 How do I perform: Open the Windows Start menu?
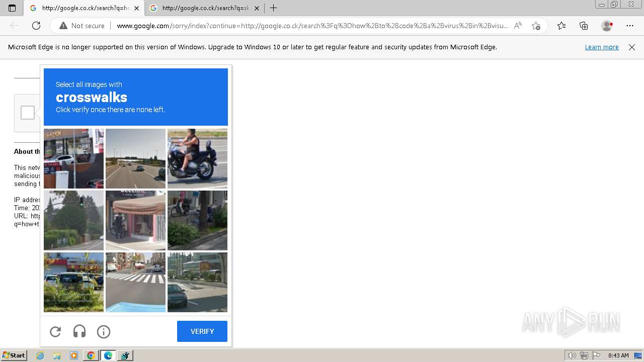pyautogui.click(x=14, y=355)
